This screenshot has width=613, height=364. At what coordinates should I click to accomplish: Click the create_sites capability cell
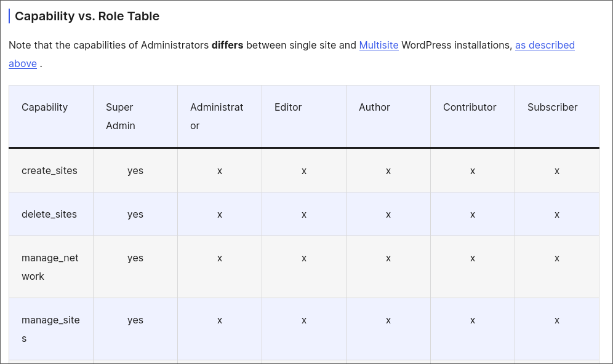(x=49, y=170)
